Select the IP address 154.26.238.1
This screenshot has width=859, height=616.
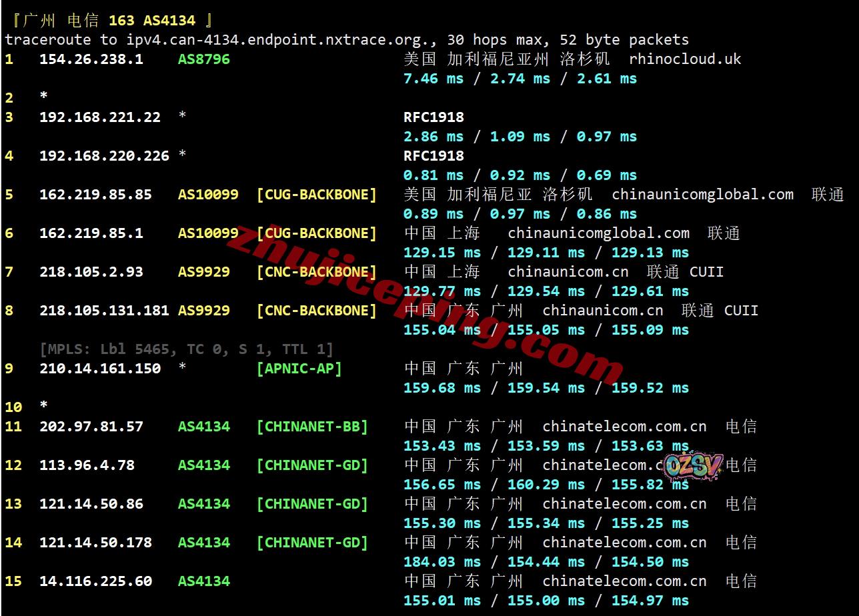pyautogui.click(x=91, y=59)
